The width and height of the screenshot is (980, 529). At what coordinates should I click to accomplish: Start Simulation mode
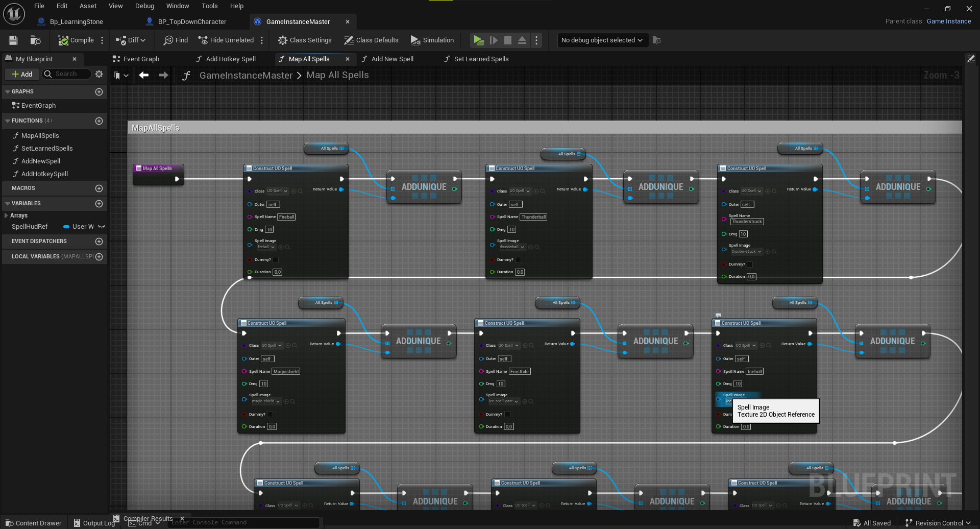click(x=432, y=40)
